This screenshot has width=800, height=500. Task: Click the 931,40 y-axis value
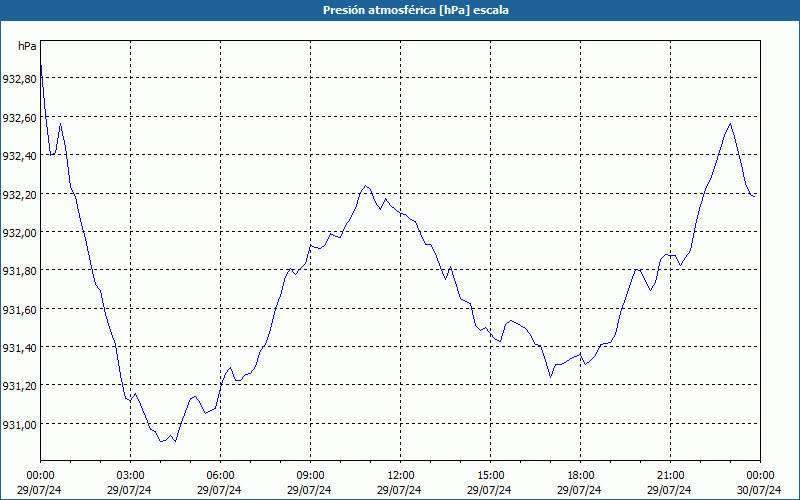tap(19, 348)
